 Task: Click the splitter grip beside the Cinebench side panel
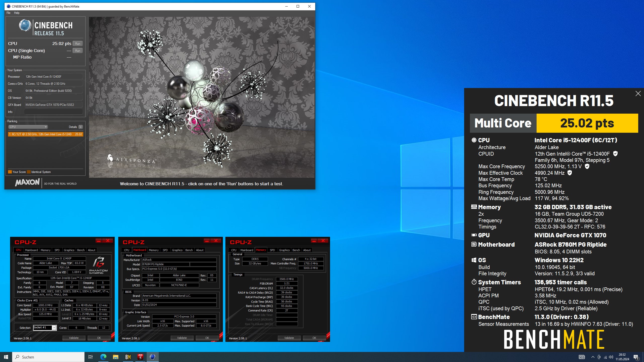click(x=88, y=102)
